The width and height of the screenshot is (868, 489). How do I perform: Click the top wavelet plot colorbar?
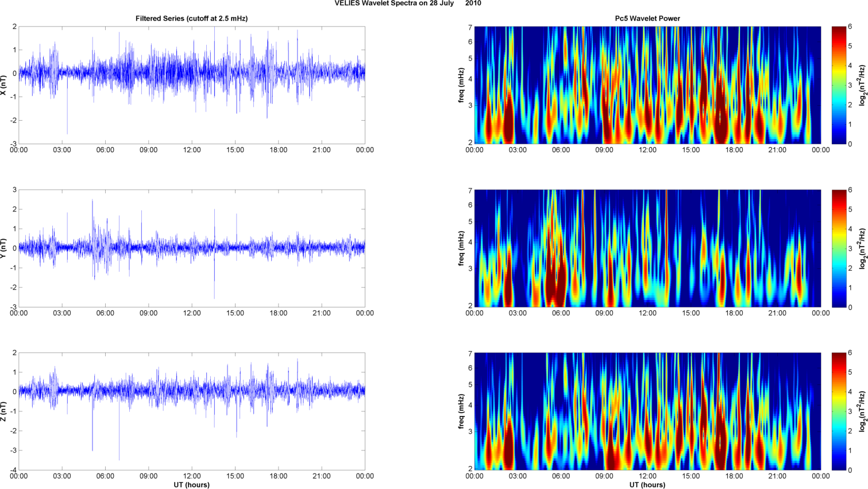tap(839, 85)
